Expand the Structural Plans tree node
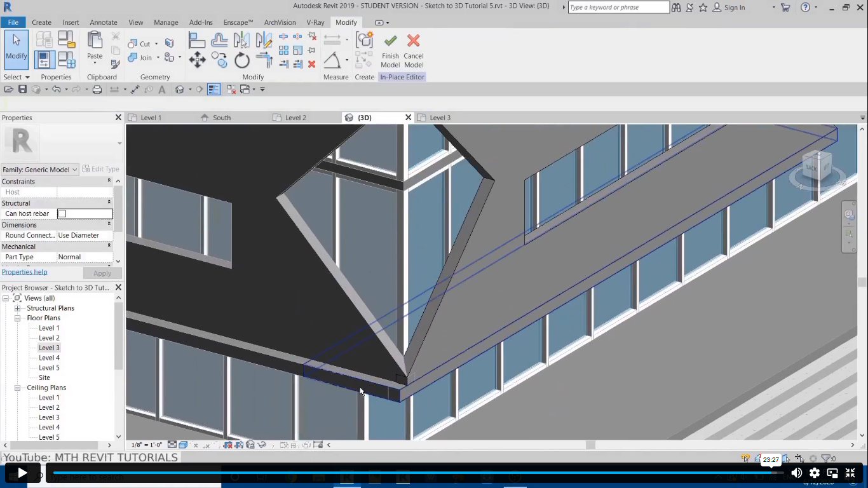The image size is (868, 488). point(18,308)
